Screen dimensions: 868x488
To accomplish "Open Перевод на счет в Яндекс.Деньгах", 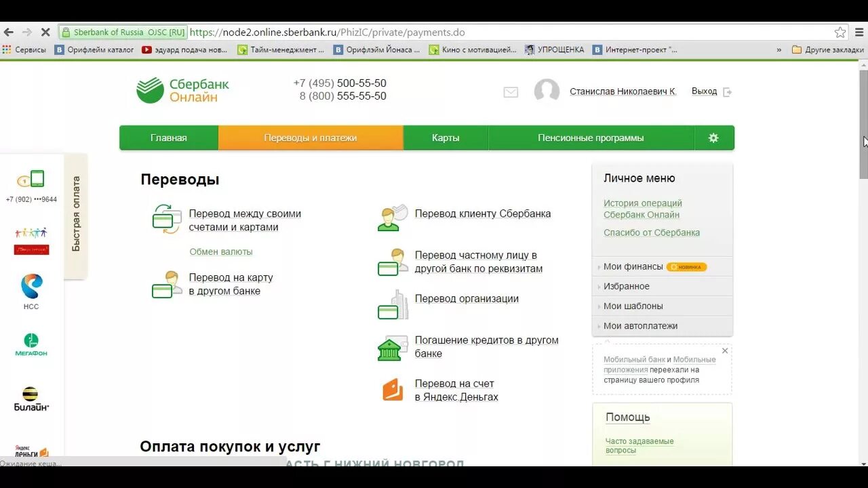I will coord(456,390).
